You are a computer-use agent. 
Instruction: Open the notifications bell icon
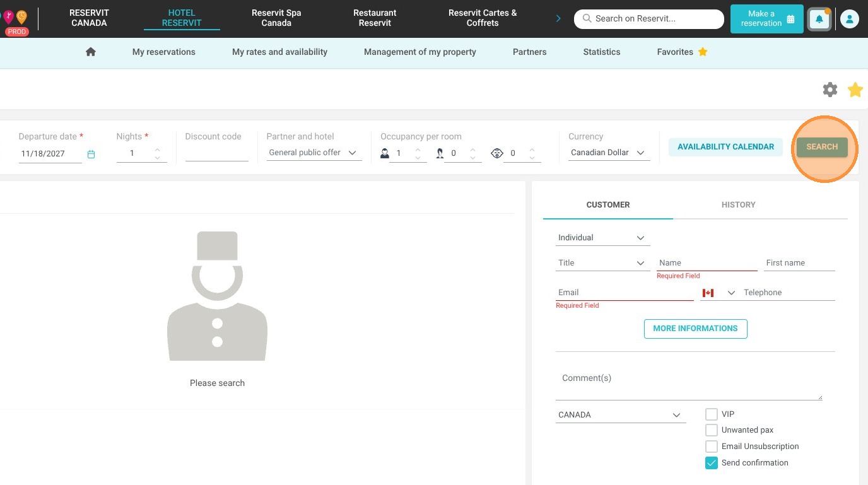819,19
